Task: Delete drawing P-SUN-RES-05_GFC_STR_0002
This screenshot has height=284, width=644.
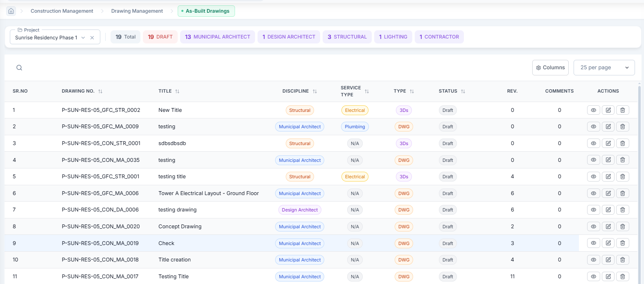Action: [623, 110]
